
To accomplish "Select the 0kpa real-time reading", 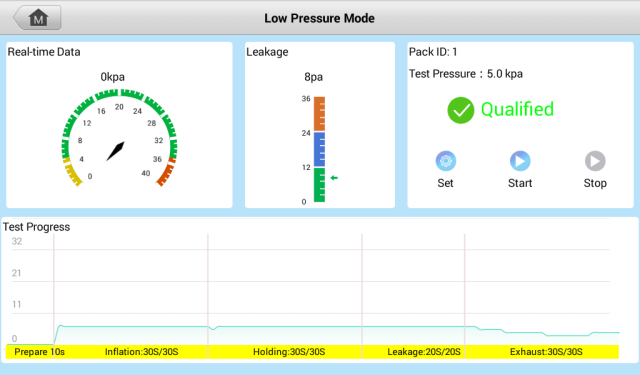I will click(113, 77).
